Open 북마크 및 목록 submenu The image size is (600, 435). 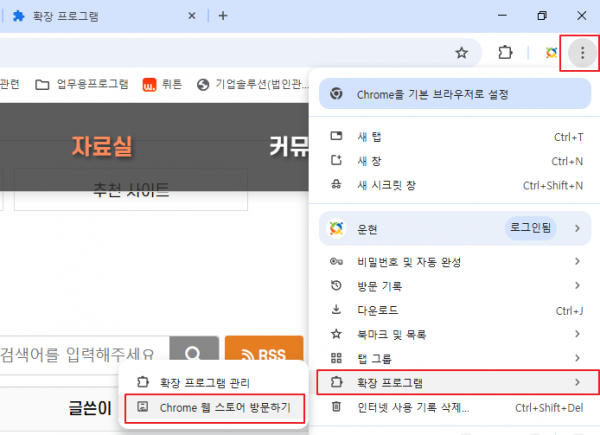point(455,334)
